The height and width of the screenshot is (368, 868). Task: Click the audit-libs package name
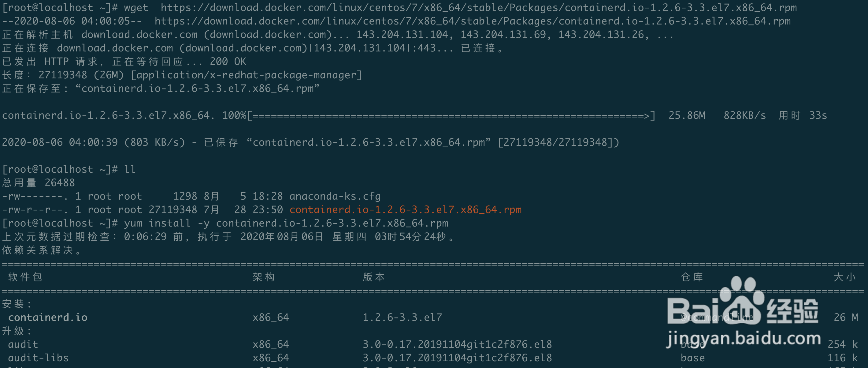tap(39, 358)
